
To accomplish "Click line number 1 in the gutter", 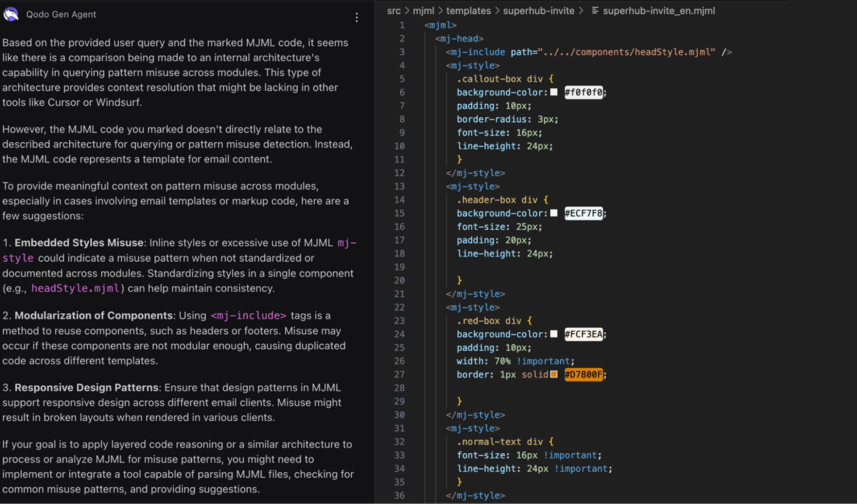I will (402, 25).
